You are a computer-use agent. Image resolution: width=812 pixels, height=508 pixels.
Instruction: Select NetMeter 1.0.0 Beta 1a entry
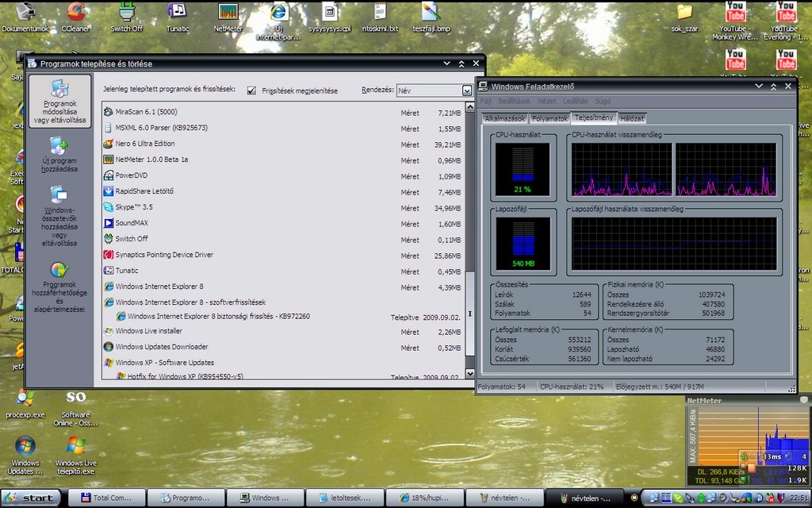point(282,160)
